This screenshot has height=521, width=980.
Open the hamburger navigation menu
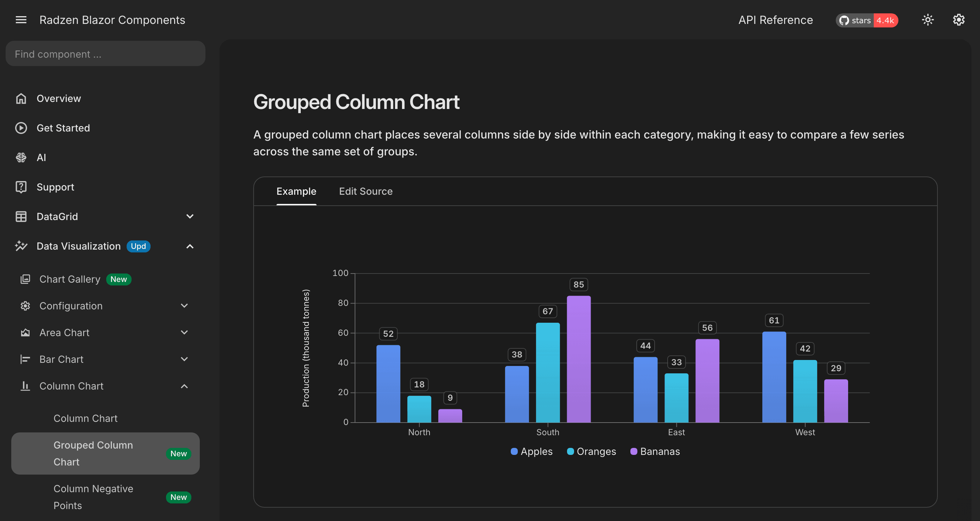(21, 20)
